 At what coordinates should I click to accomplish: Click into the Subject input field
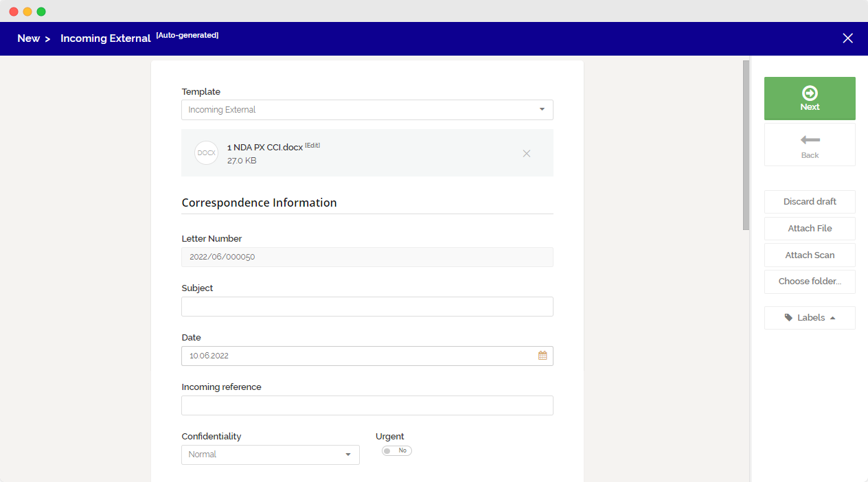pyautogui.click(x=367, y=307)
